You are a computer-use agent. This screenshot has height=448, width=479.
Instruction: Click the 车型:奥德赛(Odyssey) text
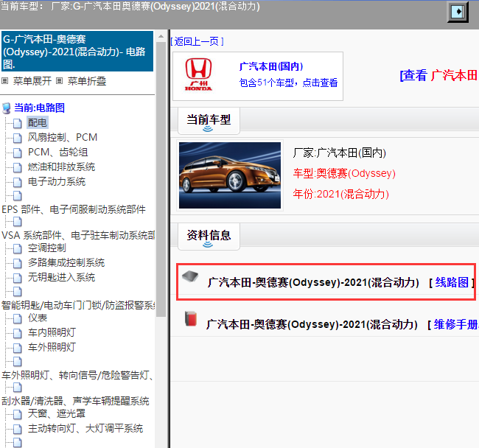344,173
